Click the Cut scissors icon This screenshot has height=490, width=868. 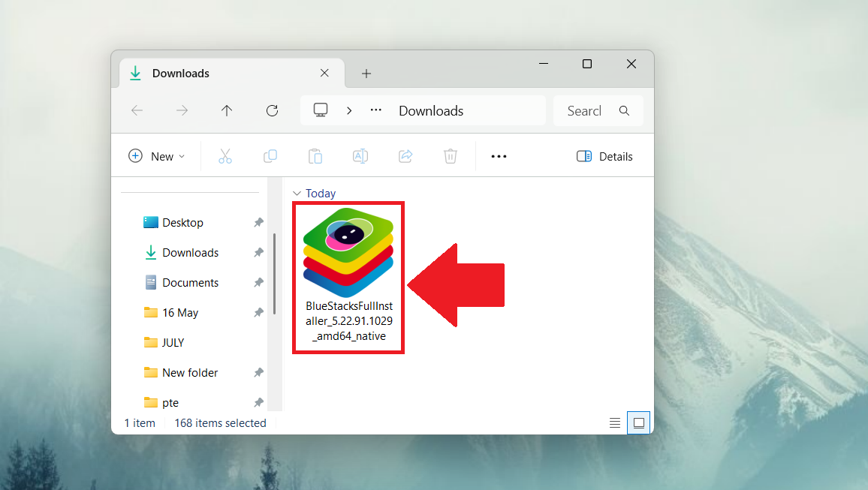(x=225, y=156)
